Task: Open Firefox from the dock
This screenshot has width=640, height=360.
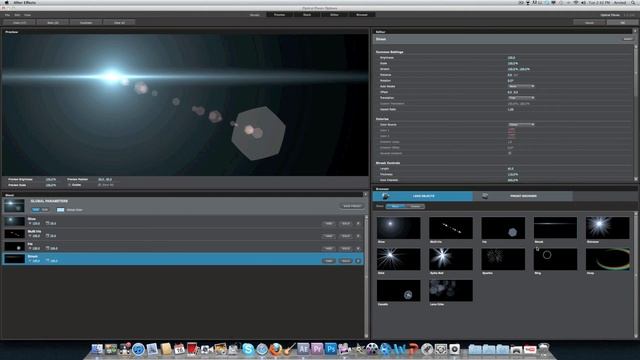Action: coord(276,349)
